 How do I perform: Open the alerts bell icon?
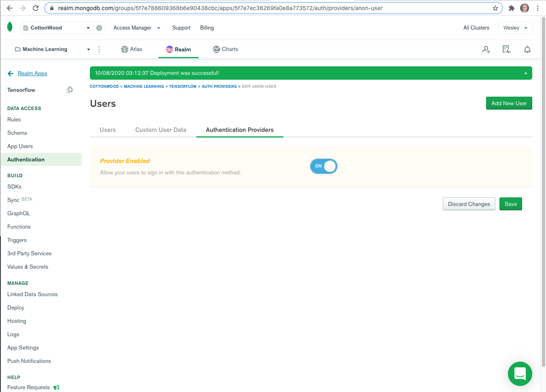click(x=527, y=49)
